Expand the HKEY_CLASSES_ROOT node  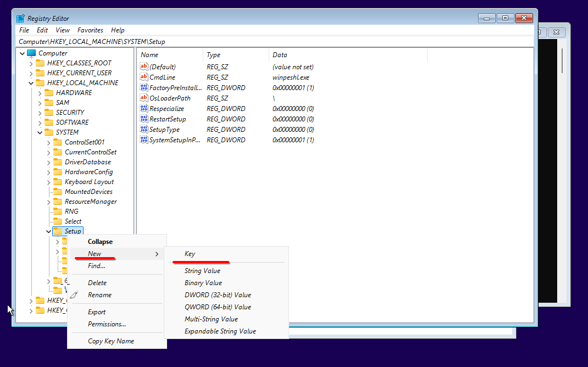31,63
